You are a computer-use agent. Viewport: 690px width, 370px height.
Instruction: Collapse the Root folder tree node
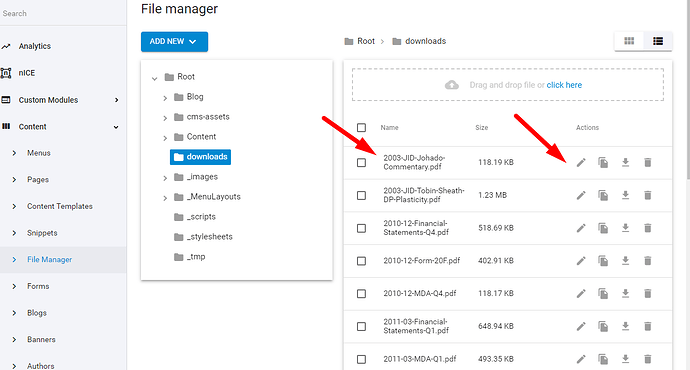pyautogui.click(x=154, y=78)
